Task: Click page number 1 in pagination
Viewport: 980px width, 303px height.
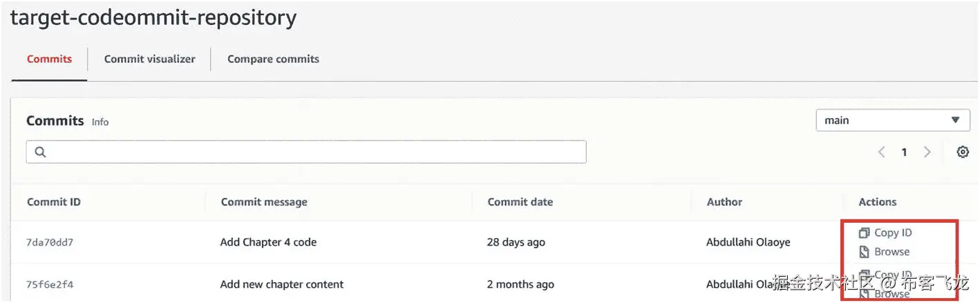Action: click(904, 152)
